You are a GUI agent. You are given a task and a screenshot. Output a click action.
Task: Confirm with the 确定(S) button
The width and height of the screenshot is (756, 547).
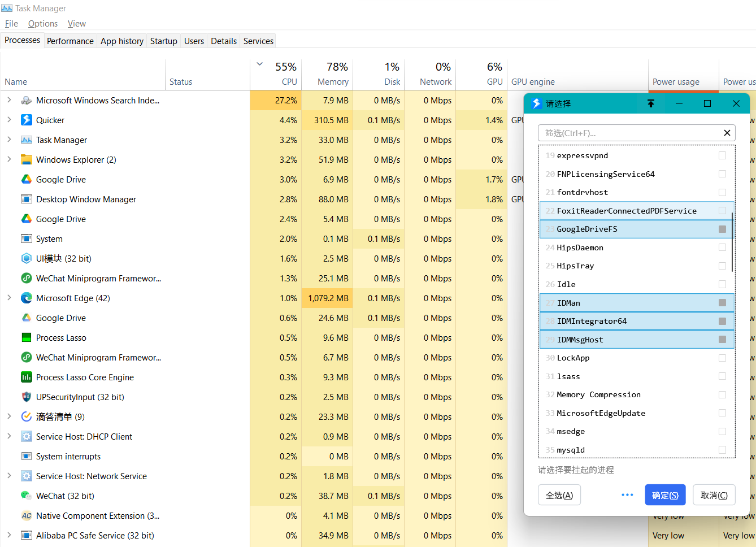[666, 495]
